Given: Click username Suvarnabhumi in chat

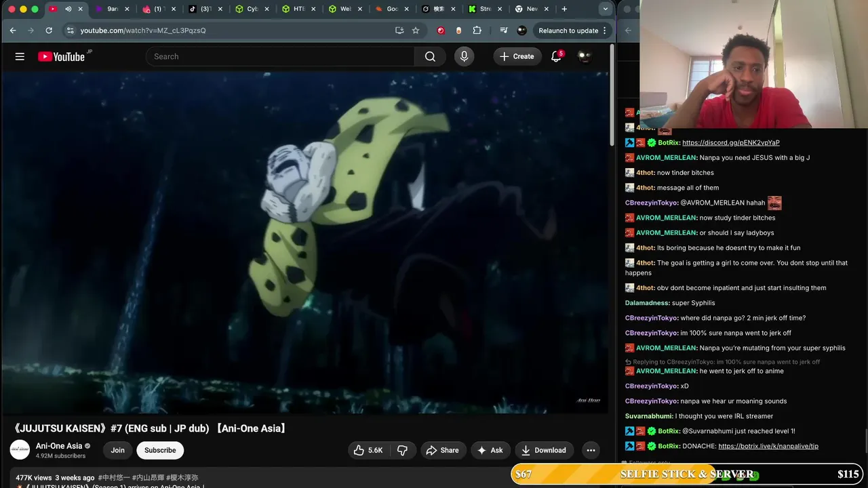Looking at the screenshot, I should [x=649, y=416].
